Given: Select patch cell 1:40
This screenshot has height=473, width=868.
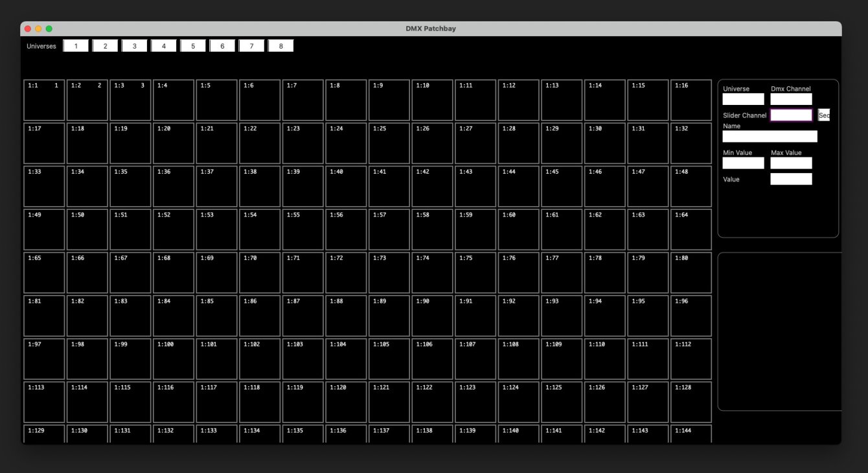Looking at the screenshot, I should pos(346,187).
